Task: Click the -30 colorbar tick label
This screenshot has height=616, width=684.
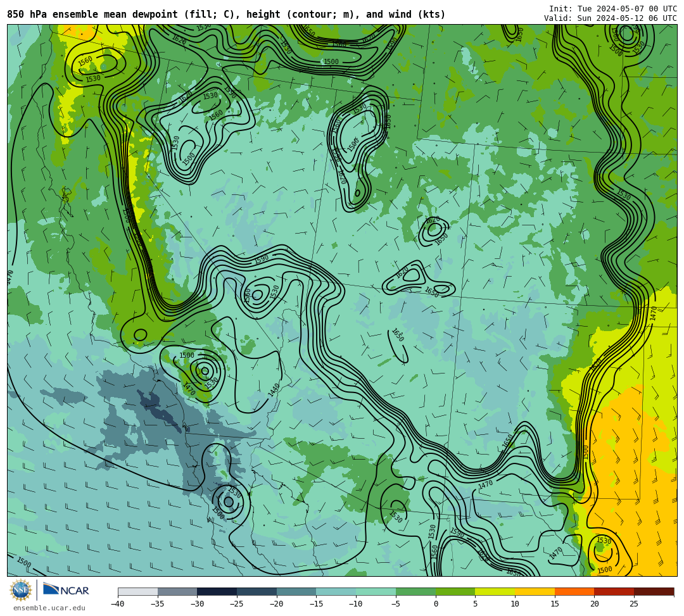Action: click(197, 604)
